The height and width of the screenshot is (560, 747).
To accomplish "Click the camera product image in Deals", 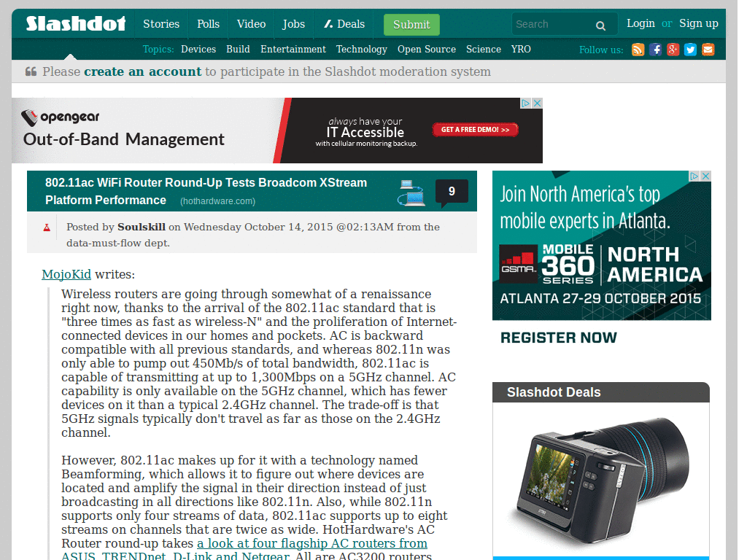I will coord(603,481).
